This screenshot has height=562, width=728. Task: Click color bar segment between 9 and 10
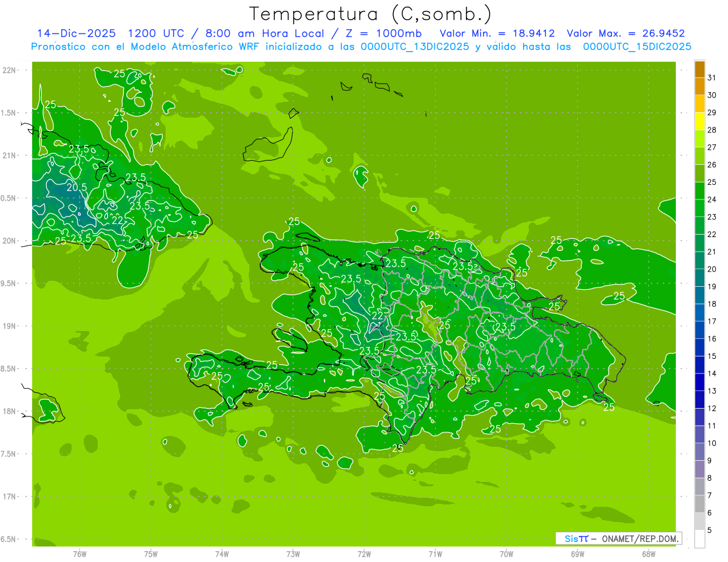(699, 452)
